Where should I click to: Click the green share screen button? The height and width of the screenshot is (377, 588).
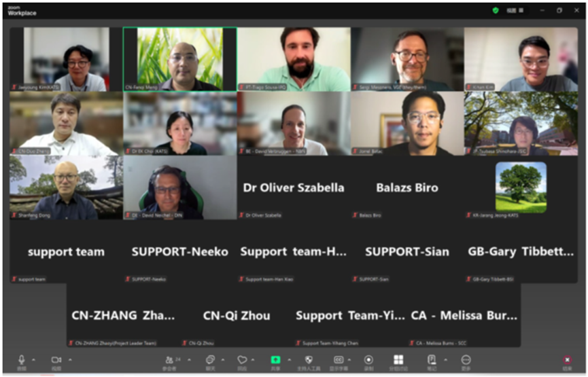pos(275,360)
